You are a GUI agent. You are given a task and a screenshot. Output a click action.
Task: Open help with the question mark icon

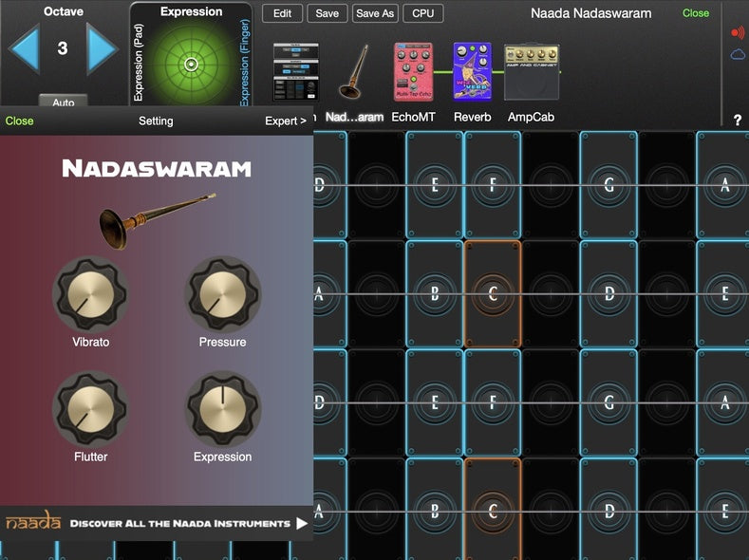coord(738,120)
